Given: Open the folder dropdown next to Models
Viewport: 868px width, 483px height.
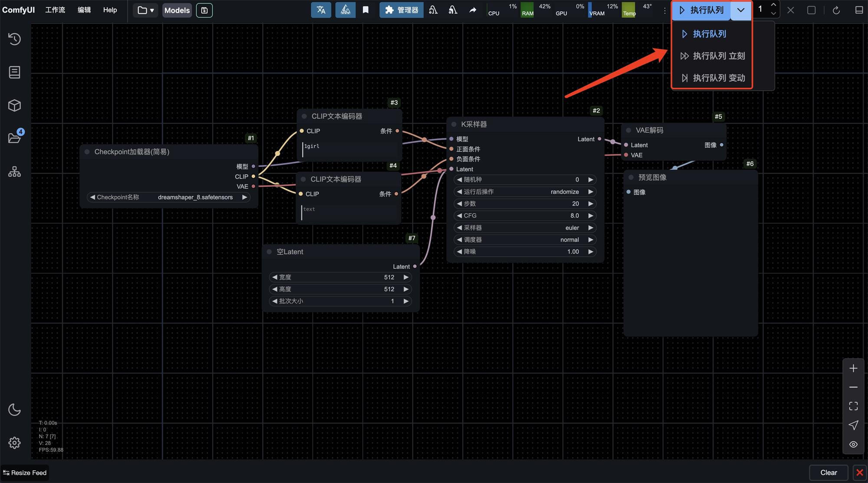Looking at the screenshot, I should [146, 10].
